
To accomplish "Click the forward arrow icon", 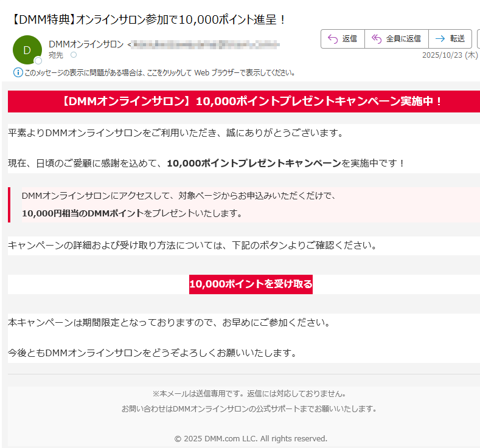I will tap(440, 39).
